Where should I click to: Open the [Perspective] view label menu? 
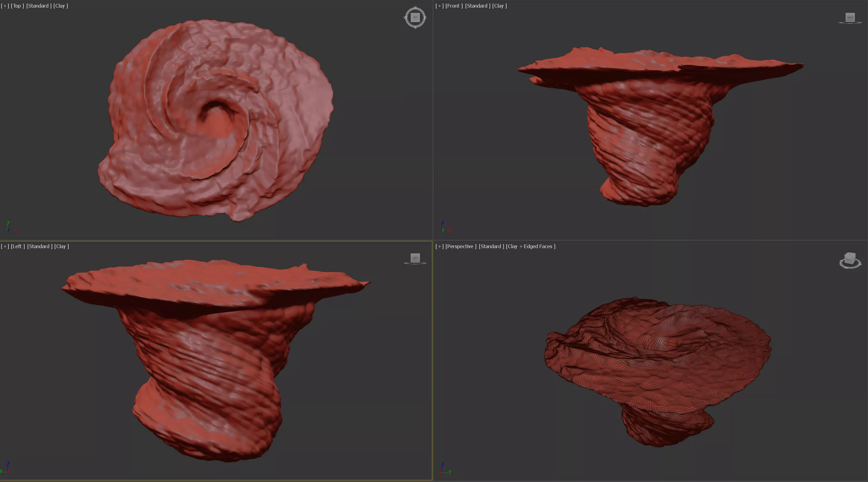(461, 246)
